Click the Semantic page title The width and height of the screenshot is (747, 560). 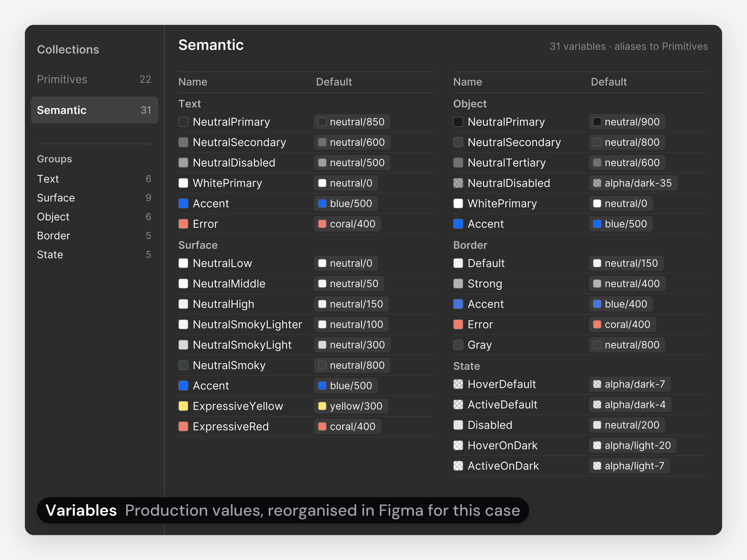point(211,45)
